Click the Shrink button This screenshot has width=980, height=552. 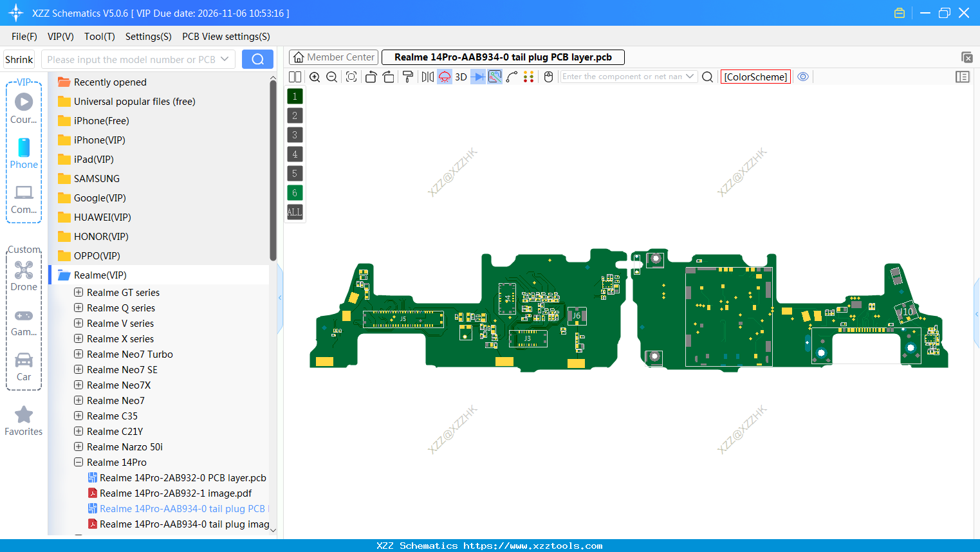tap(19, 59)
